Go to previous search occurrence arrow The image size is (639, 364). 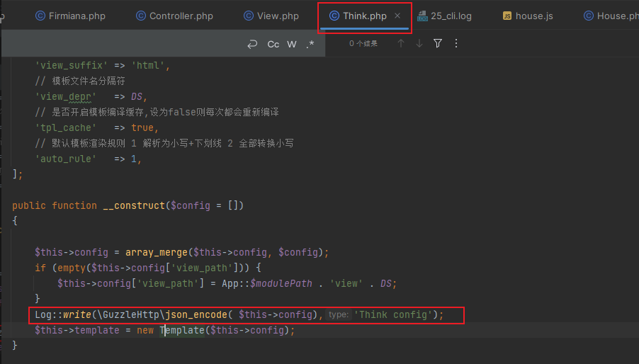point(401,43)
